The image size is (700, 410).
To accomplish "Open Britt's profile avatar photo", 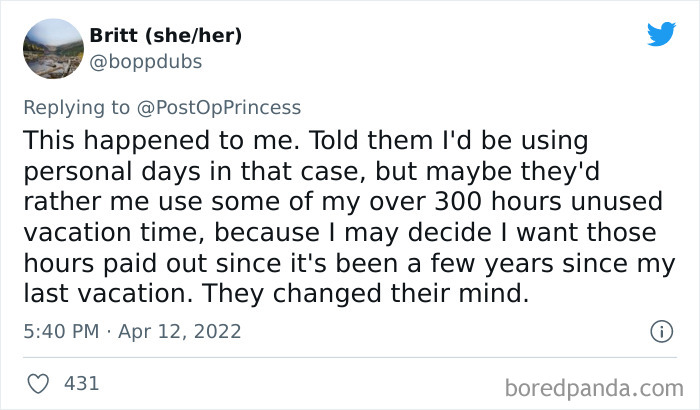I will 51,48.
